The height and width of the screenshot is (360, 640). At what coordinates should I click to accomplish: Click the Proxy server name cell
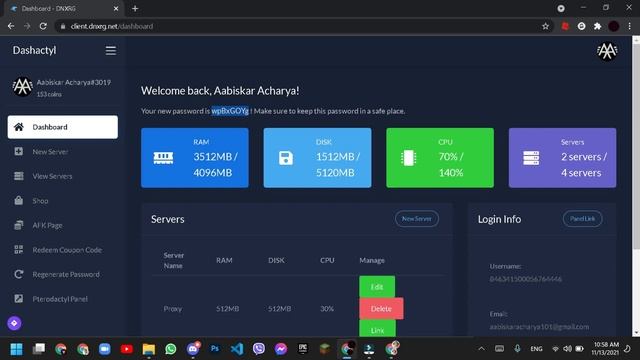click(x=173, y=309)
